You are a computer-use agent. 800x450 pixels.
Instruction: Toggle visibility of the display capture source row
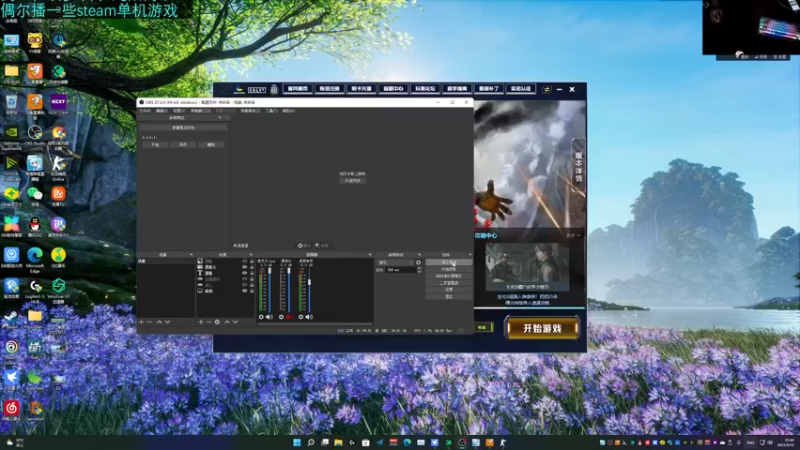[244, 291]
